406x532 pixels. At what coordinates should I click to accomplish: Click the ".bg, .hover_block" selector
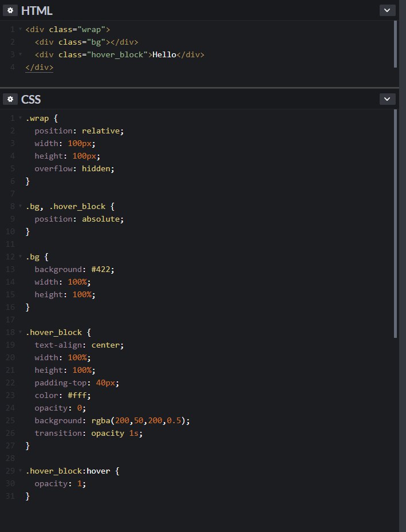[x=65, y=207]
